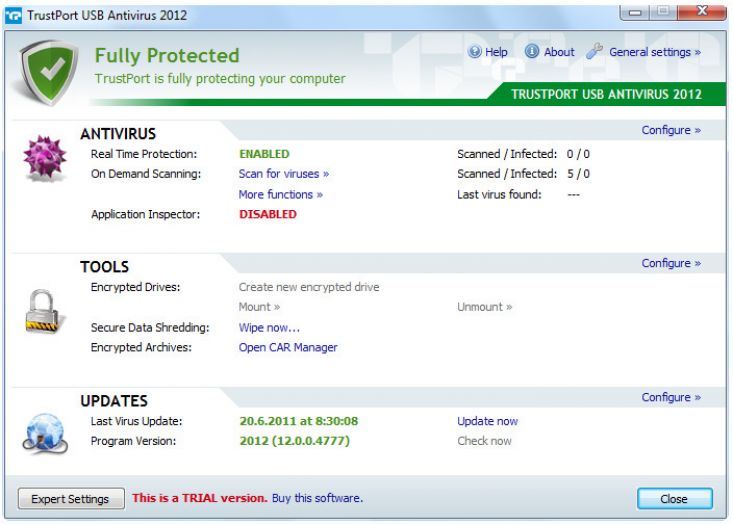Click Update now link
Image resolution: width=733 pixels, height=525 pixels.
point(487,421)
